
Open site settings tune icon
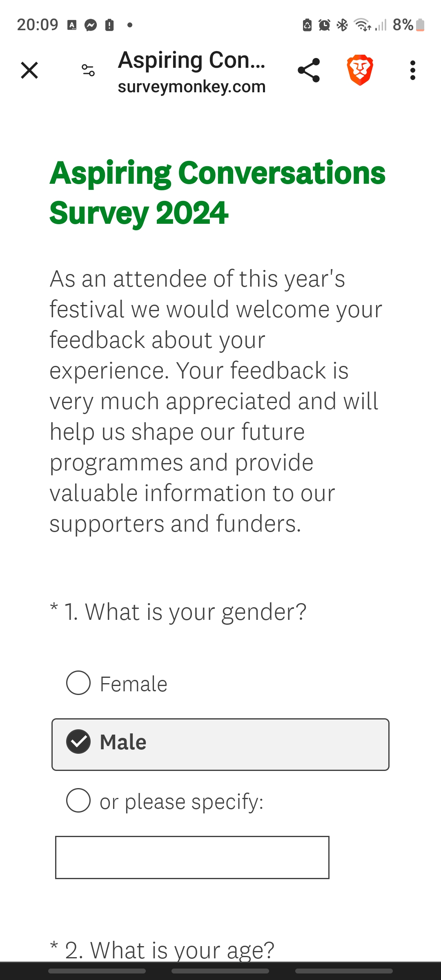[x=88, y=70]
